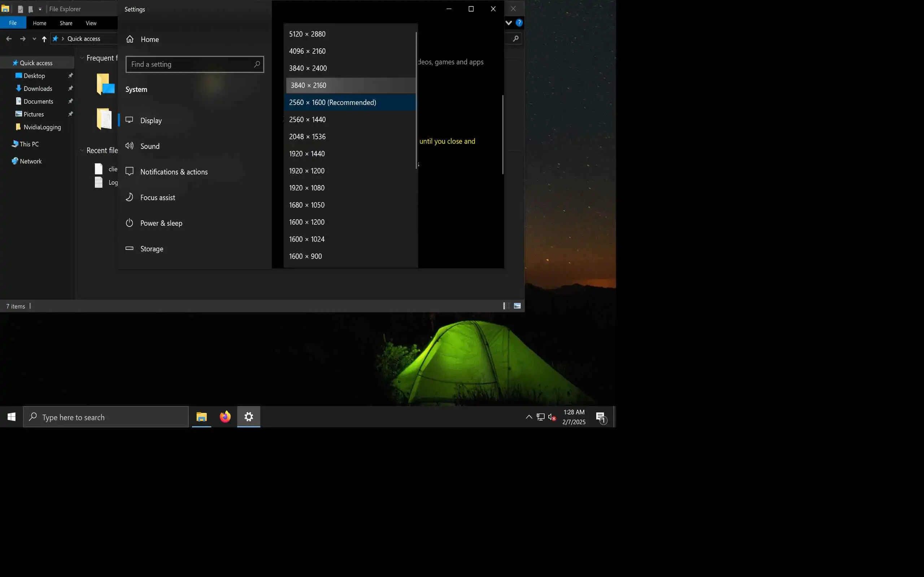Click Firefox icon in taskbar
Viewport: 924px width, 577px height.
225,417
